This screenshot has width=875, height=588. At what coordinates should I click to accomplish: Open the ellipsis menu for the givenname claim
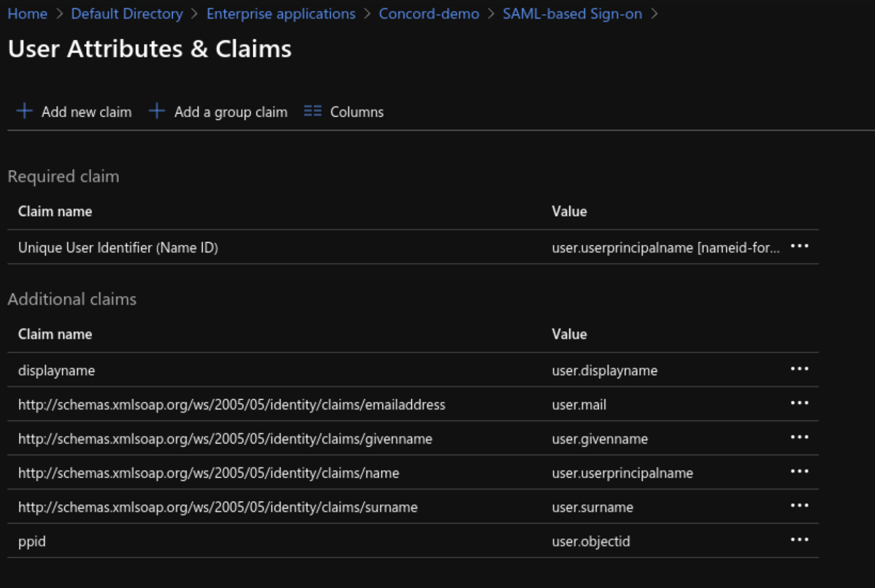pyautogui.click(x=799, y=437)
